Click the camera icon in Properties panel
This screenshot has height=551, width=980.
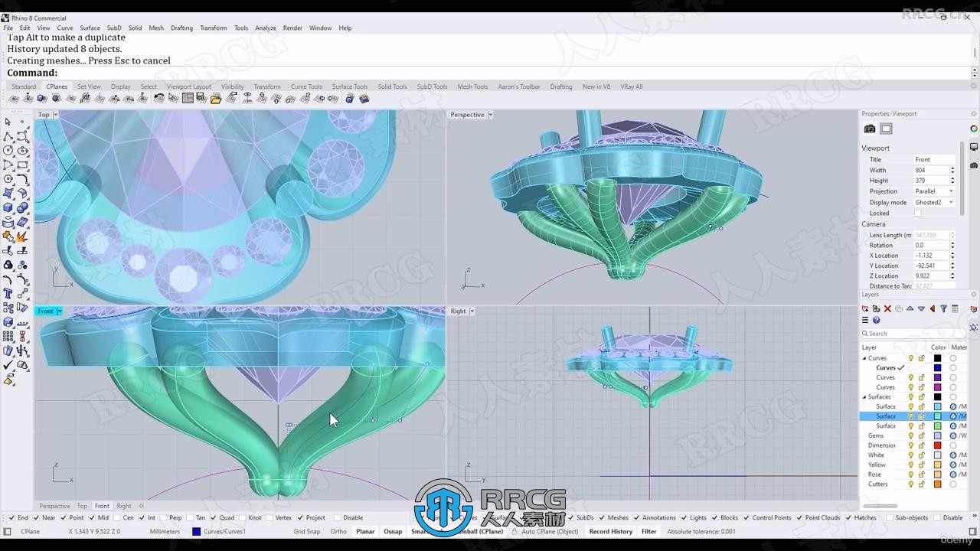coord(870,129)
